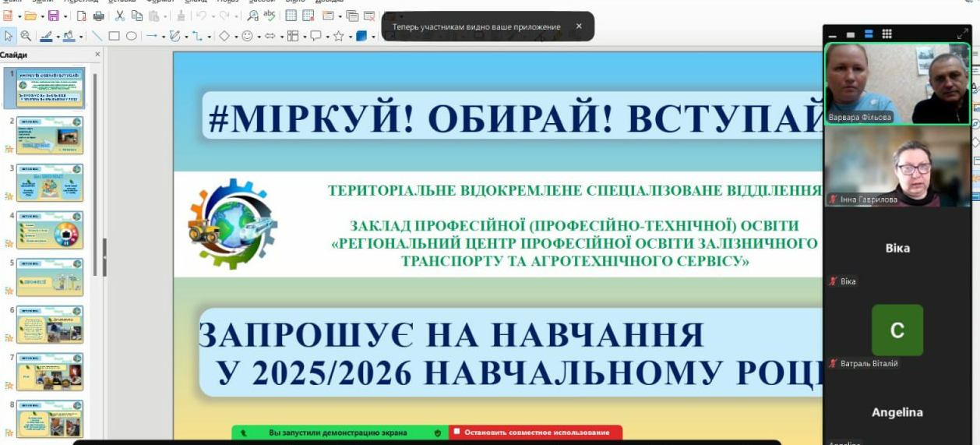Open the Basic Shapes dropdown arrow

point(235,37)
